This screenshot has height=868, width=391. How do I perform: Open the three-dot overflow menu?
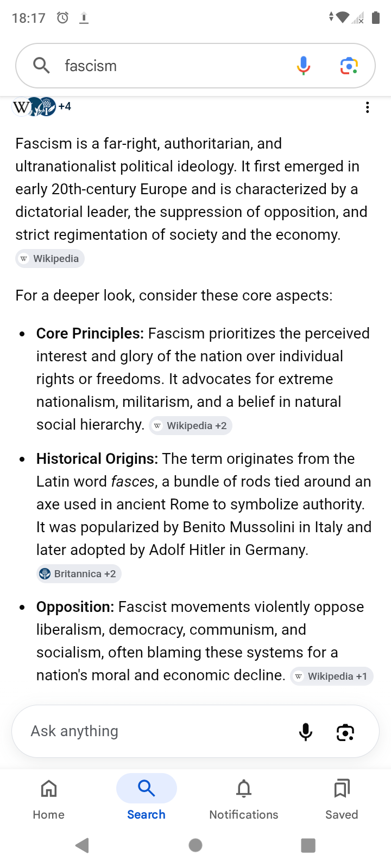368,107
